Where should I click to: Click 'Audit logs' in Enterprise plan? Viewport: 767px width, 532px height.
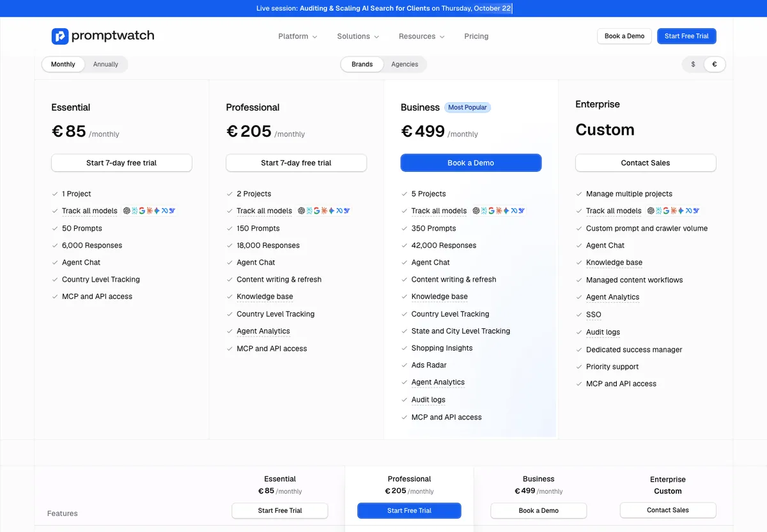click(603, 332)
